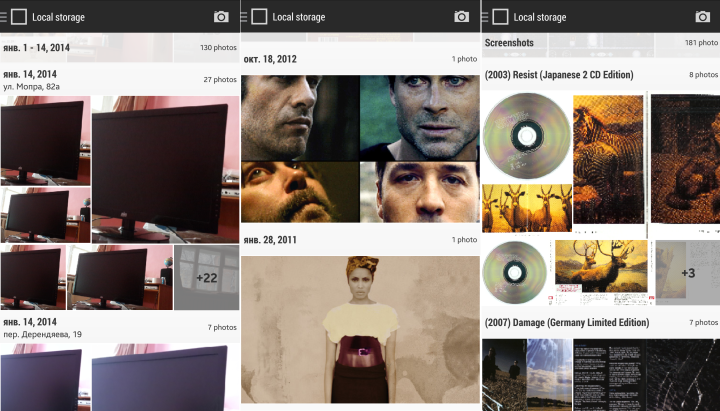The width and height of the screenshot is (720, 411).
Task: Open Local storage title on the left screen
Action: (x=58, y=17)
